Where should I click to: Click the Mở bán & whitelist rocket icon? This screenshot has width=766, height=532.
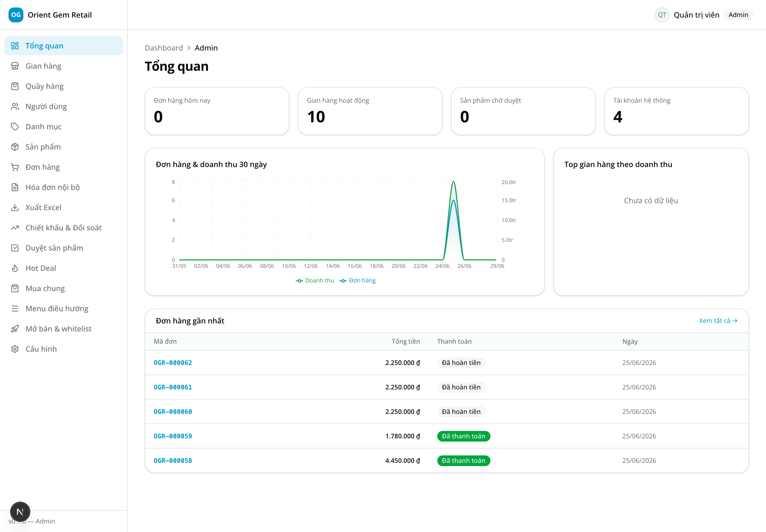(15, 329)
